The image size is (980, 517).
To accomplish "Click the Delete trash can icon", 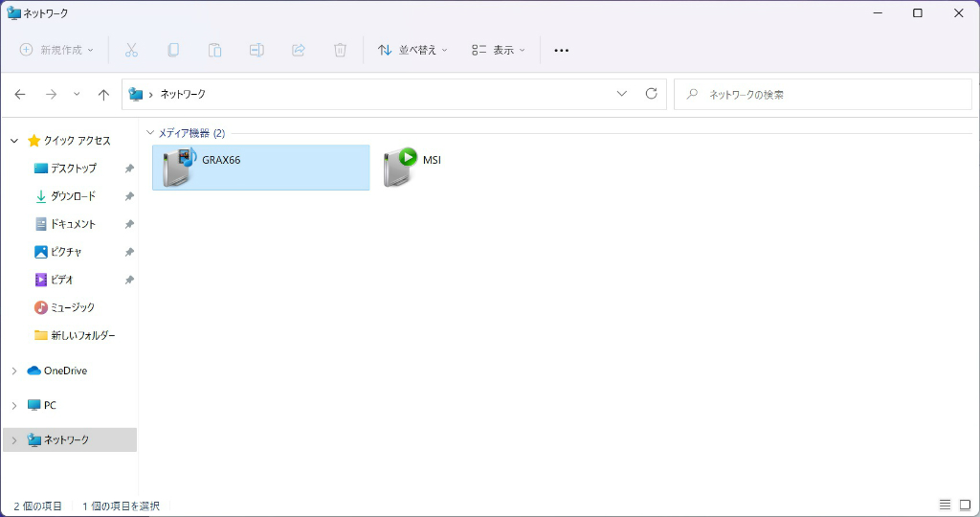I will (x=340, y=50).
